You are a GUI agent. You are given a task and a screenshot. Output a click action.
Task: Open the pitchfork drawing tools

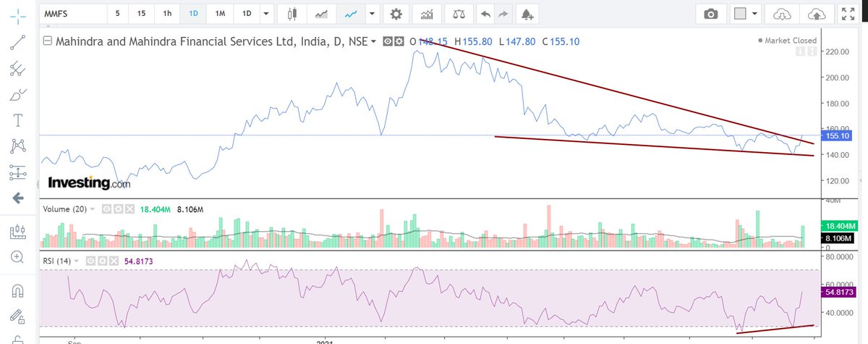point(18,68)
